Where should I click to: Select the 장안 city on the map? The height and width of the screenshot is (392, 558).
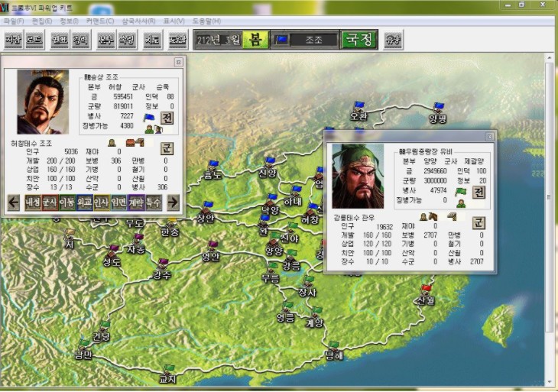[x=206, y=212]
